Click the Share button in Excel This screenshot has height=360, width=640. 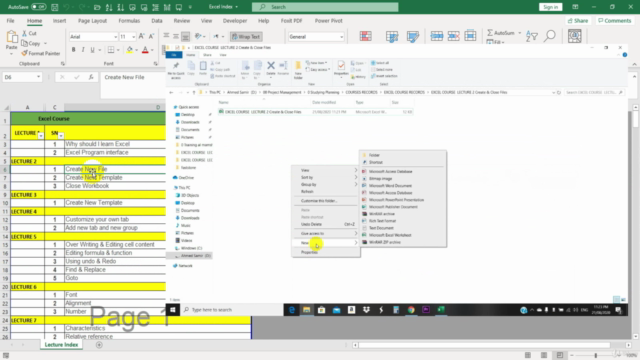tap(578, 20)
